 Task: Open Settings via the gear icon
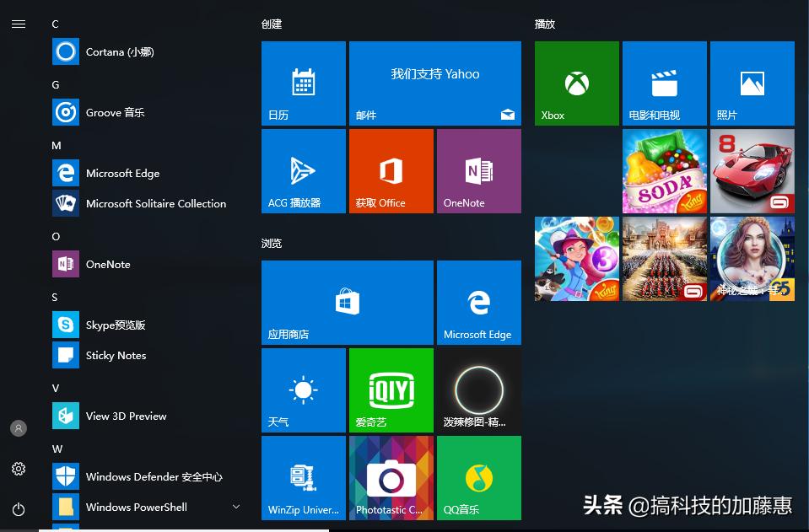[x=19, y=469]
